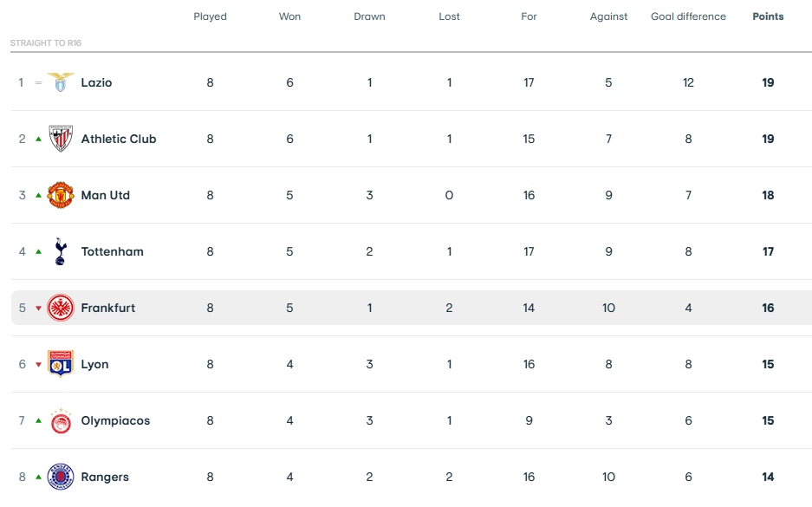Click the Tottenham cockerel crest
812x507 pixels.
(61, 251)
